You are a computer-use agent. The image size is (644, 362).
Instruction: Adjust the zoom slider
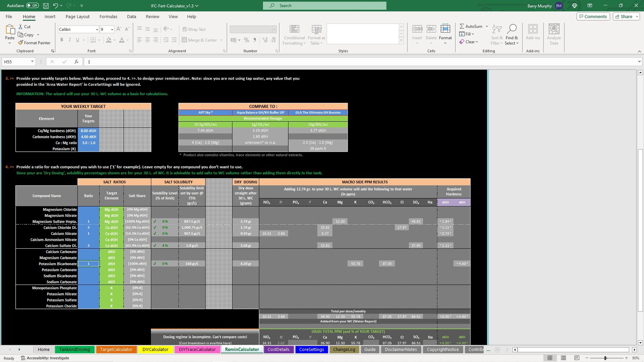605,358
